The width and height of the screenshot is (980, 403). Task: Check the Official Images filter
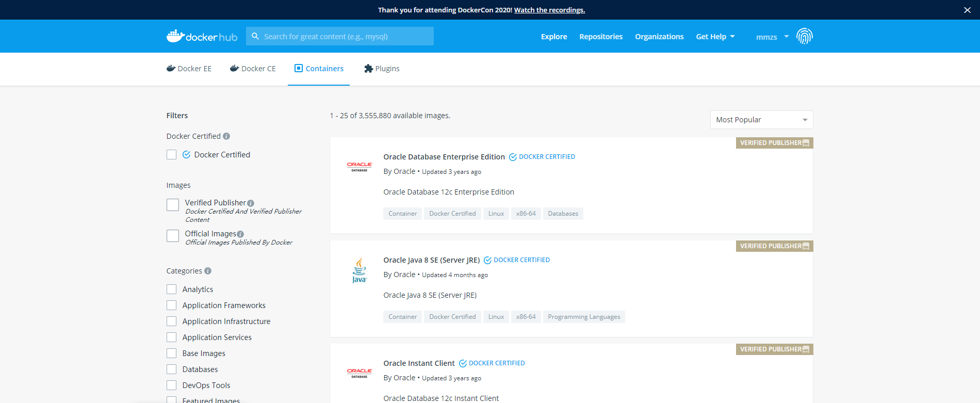tap(173, 236)
